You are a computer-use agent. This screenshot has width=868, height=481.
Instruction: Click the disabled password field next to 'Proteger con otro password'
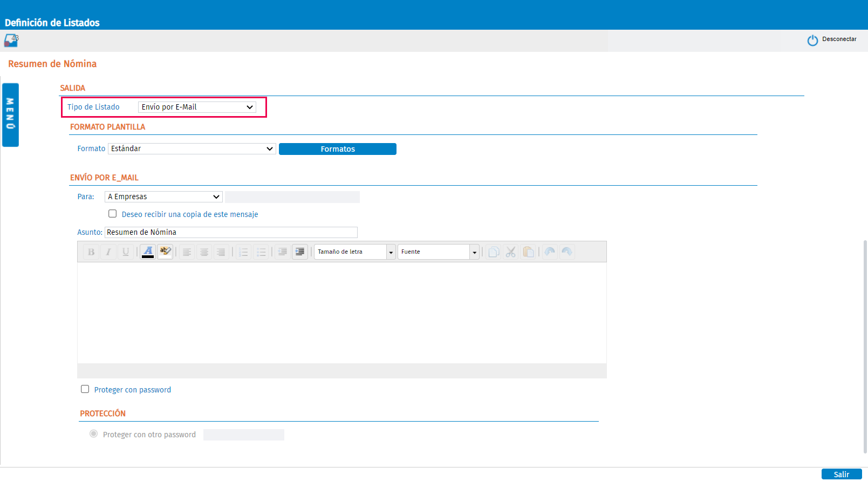[244, 435]
